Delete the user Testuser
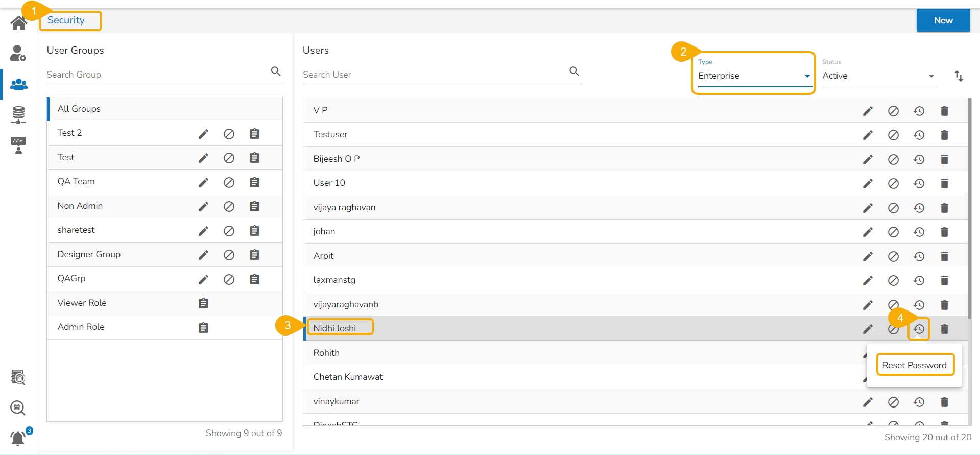980x455 pixels. point(944,135)
